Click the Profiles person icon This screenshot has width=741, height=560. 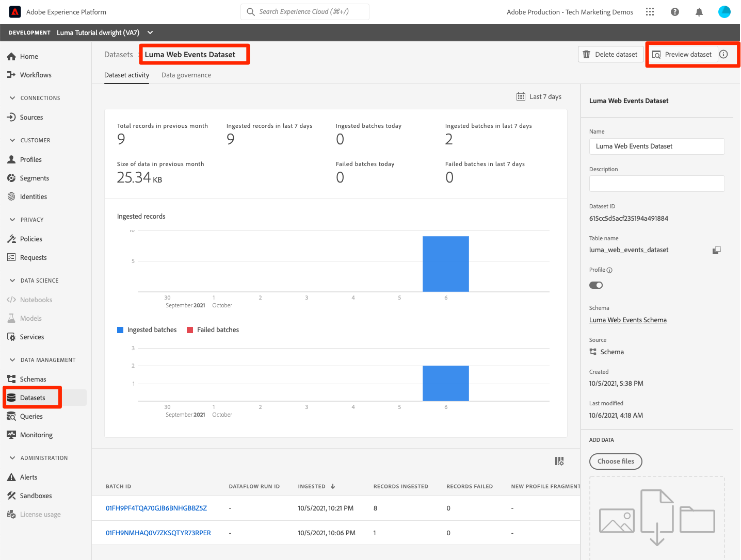(11, 159)
